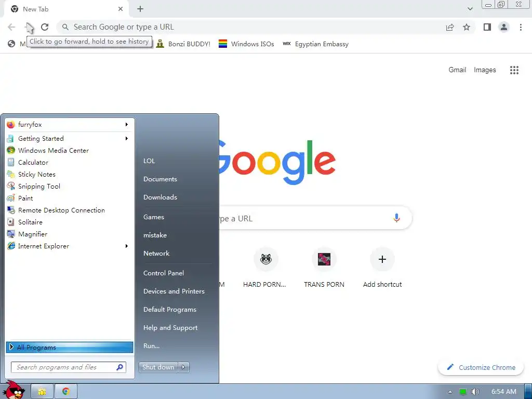Screen dimensions: 532x399
Task: Click the Search programs and files box
Action: click(69, 367)
